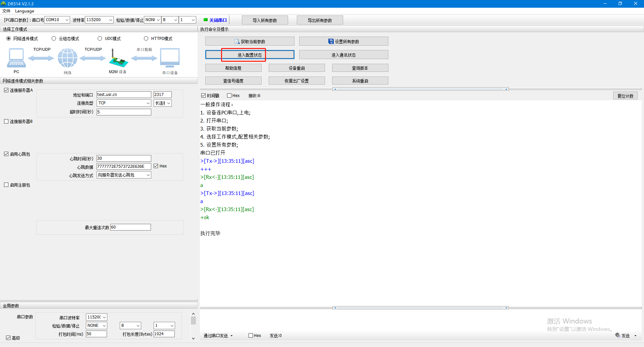644x347 pixels.
Task: Click the green serial port status icon
Action: (206, 20)
